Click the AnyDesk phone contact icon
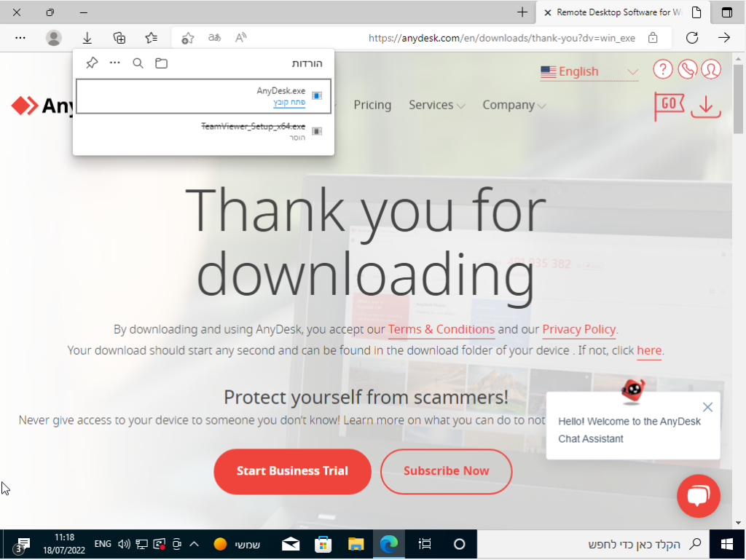This screenshot has height=560, width=746. pos(687,69)
